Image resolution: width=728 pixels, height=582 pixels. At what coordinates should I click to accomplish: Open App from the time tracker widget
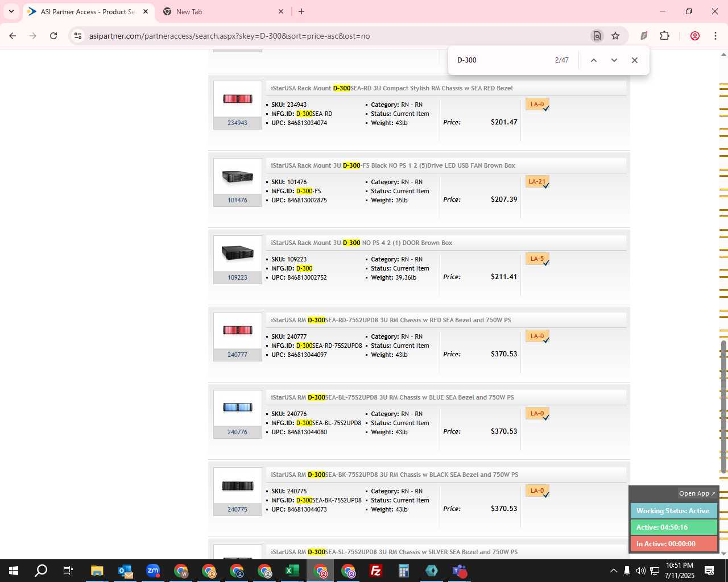[697, 493]
